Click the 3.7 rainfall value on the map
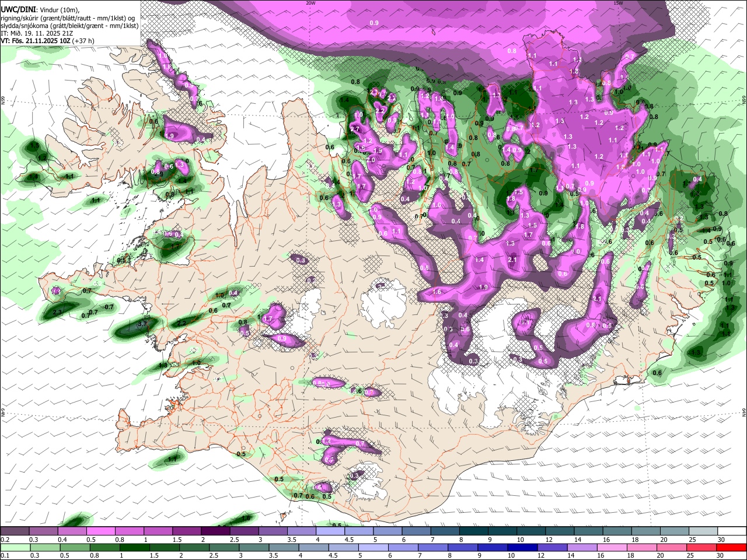The height and width of the screenshot is (560, 747). (142, 324)
